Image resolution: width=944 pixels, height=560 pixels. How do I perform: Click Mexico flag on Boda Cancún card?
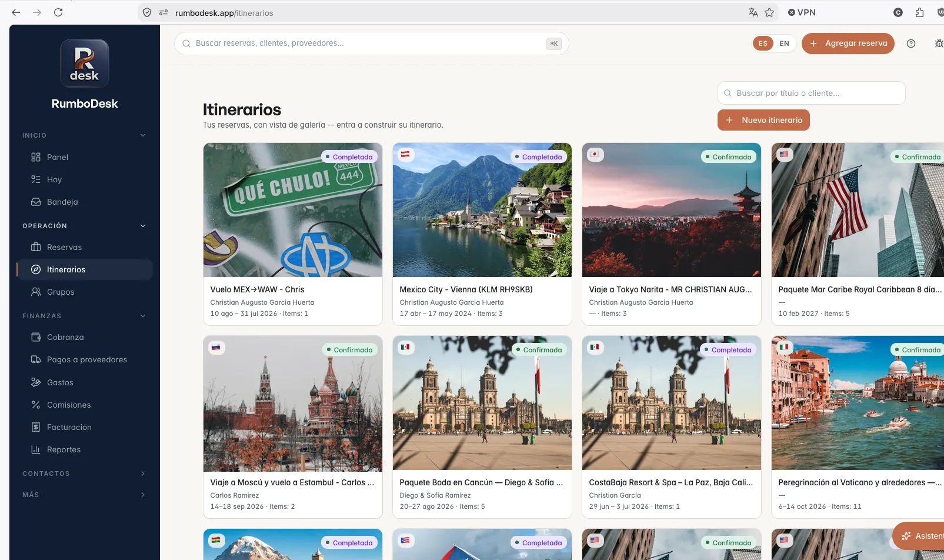coord(406,348)
